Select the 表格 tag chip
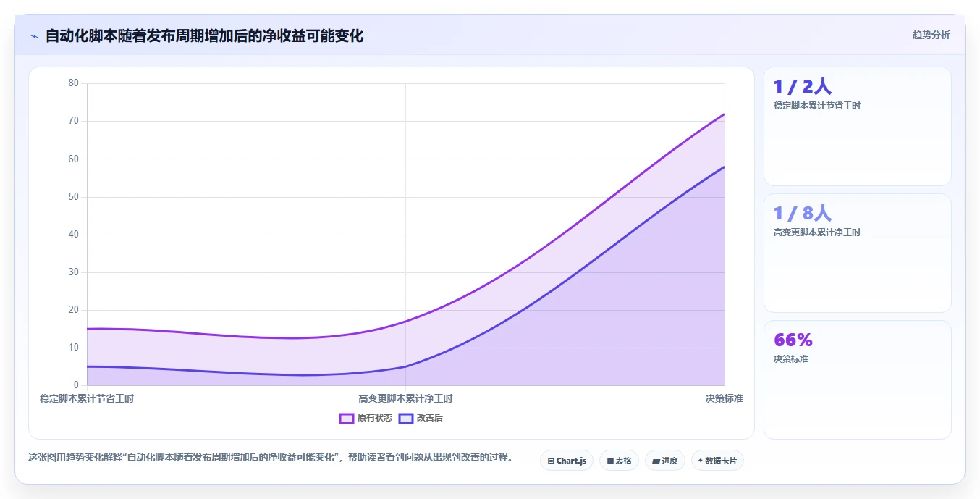Image resolution: width=980 pixels, height=499 pixels. tap(619, 461)
